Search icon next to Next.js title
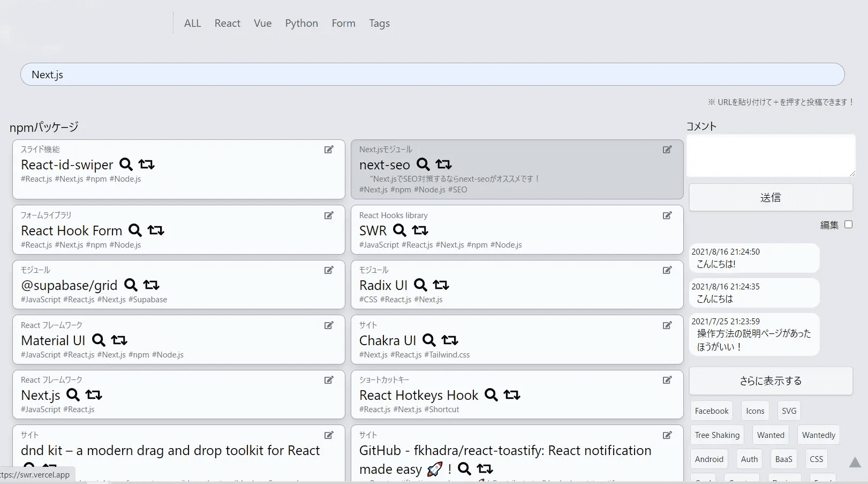Image resolution: width=868 pixels, height=484 pixels. [73, 395]
